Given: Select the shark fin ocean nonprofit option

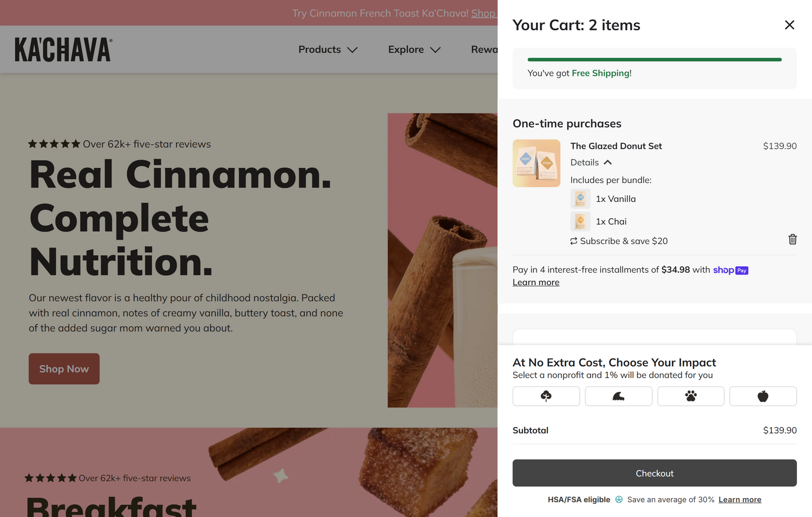Looking at the screenshot, I should click(x=618, y=396).
